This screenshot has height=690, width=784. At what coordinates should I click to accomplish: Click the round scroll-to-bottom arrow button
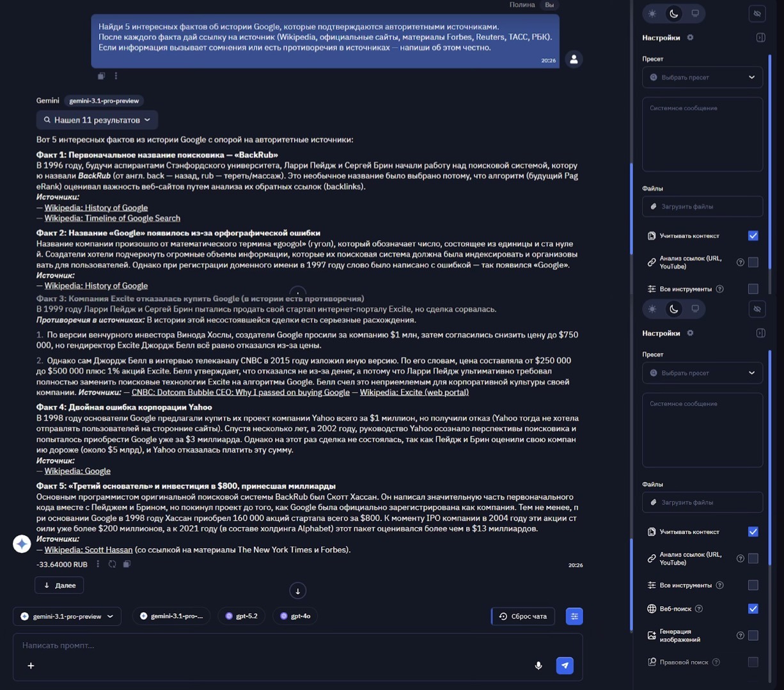tap(297, 591)
